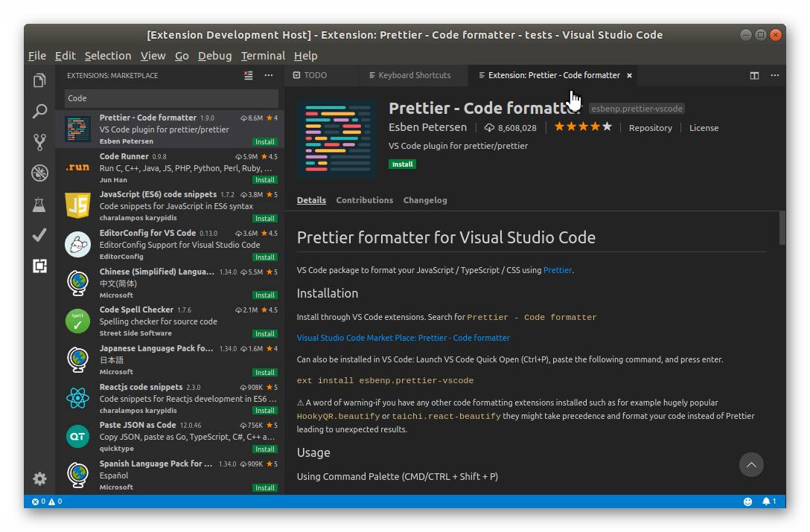Open notifications bell in status bar
The image size is (810, 532).
768,501
